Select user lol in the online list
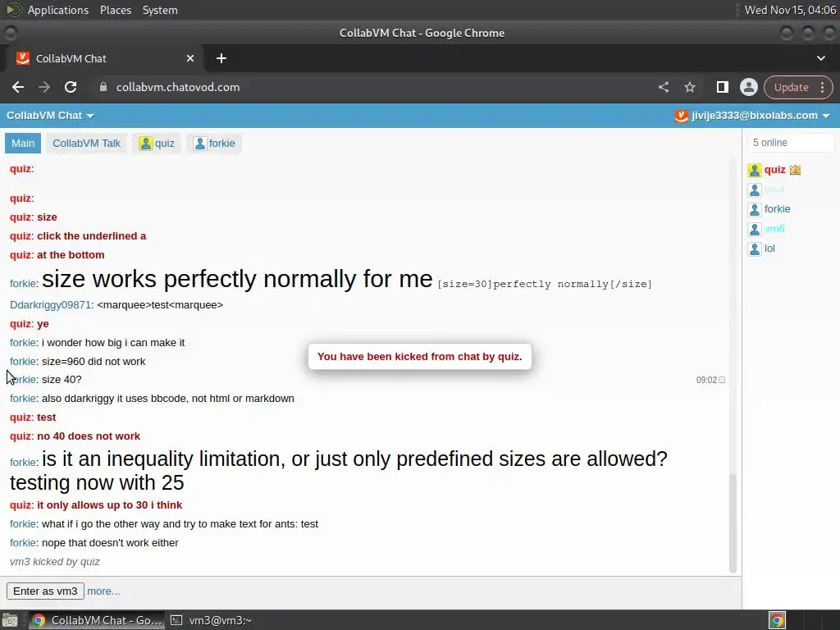 769,249
